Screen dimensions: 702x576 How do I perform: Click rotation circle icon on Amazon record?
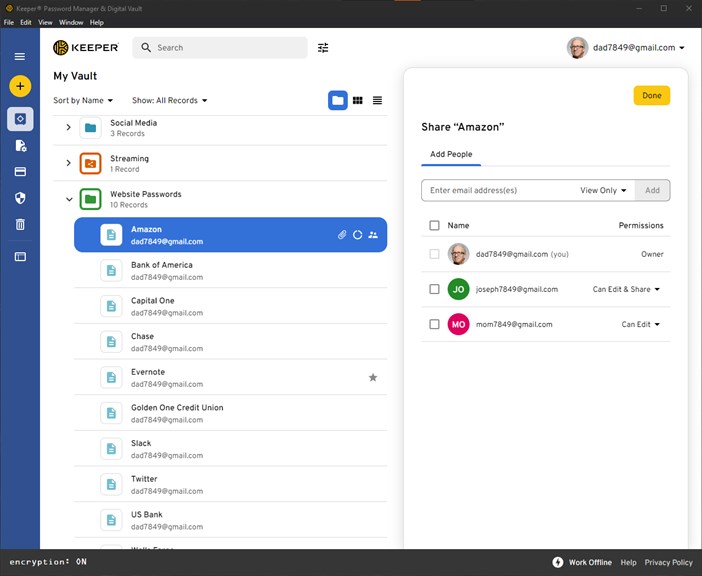pyautogui.click(x=357, y=235)
